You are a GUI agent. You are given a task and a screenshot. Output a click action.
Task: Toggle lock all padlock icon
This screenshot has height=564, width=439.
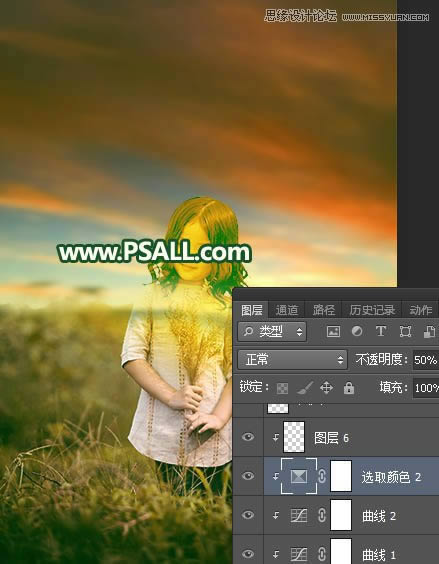[349, 388]
